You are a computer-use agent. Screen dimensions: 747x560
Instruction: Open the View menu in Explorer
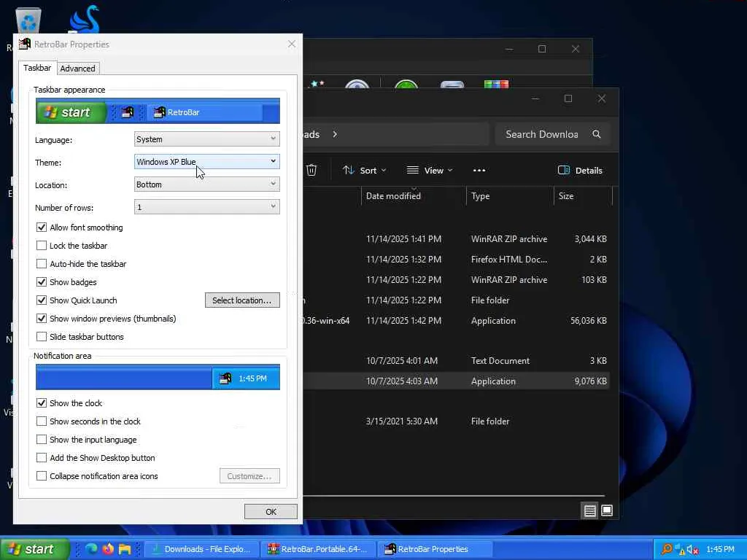(429, 171)
